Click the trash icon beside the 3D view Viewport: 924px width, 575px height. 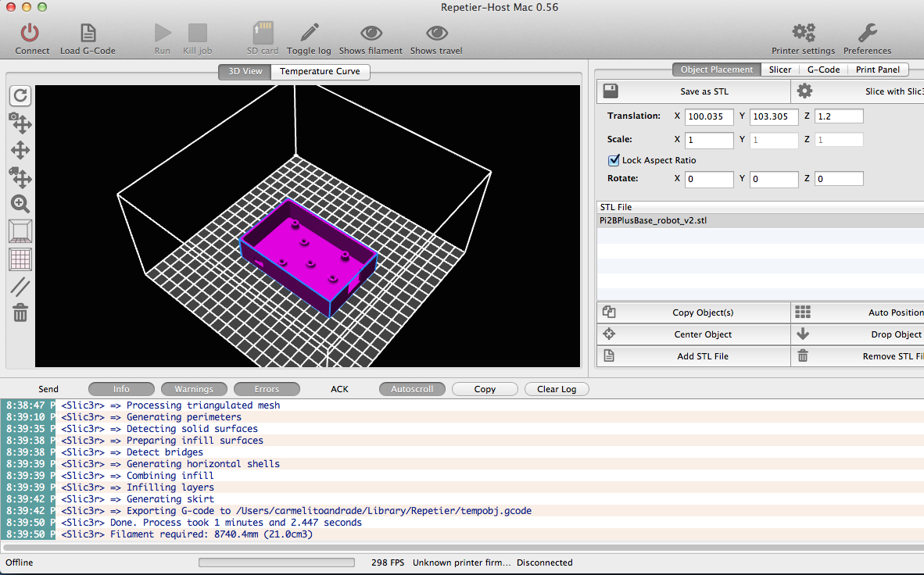(20, 312)
